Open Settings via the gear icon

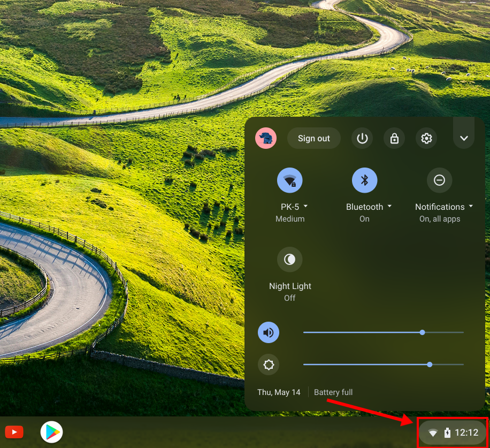(426, 138)
